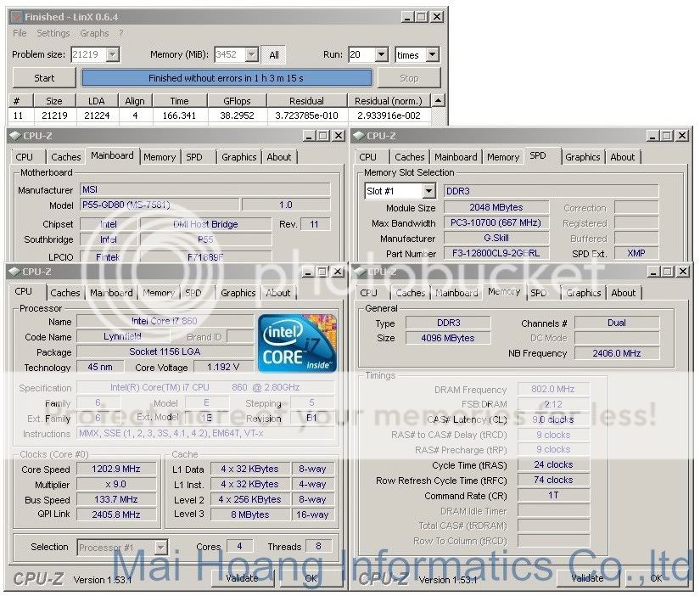Click the residual value '3.723785e-010'
Screen dimensions: 700x596
[306, 115]
